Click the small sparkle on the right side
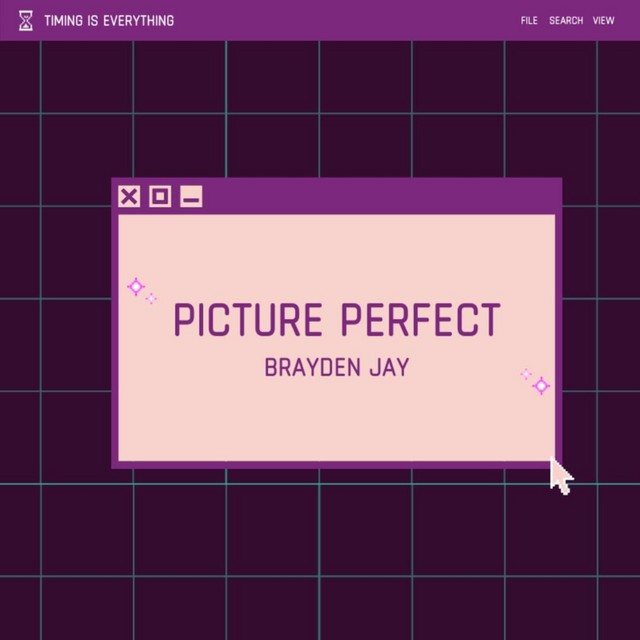The image size is (640, 640). coord(526,374)
